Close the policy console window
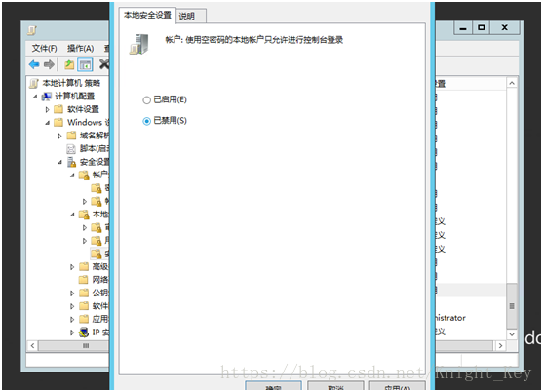This screenshot has height=392, width=543. pos(505,27)
